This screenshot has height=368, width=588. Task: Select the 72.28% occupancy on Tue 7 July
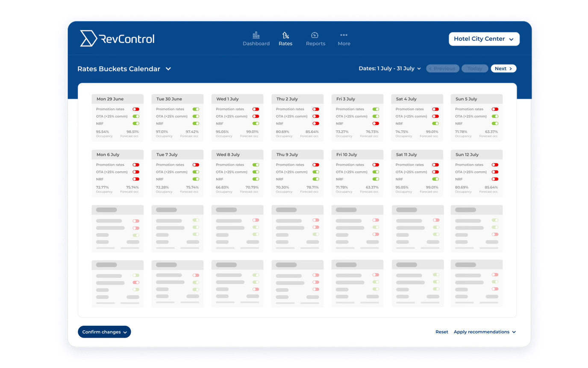(162, 188)
